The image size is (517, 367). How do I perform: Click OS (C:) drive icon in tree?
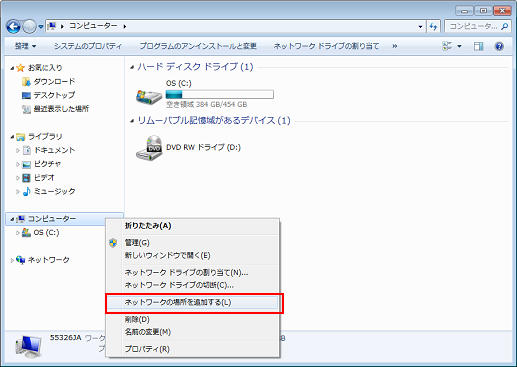[27, 232]
